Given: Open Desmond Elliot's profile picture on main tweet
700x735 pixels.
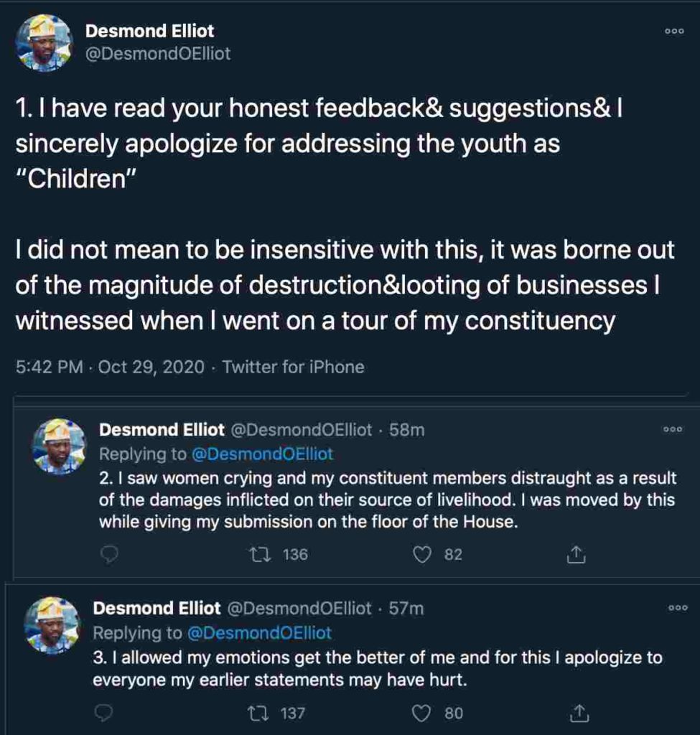Looking at the screenshot, I should pyautogui.click(x=45, y=44).
